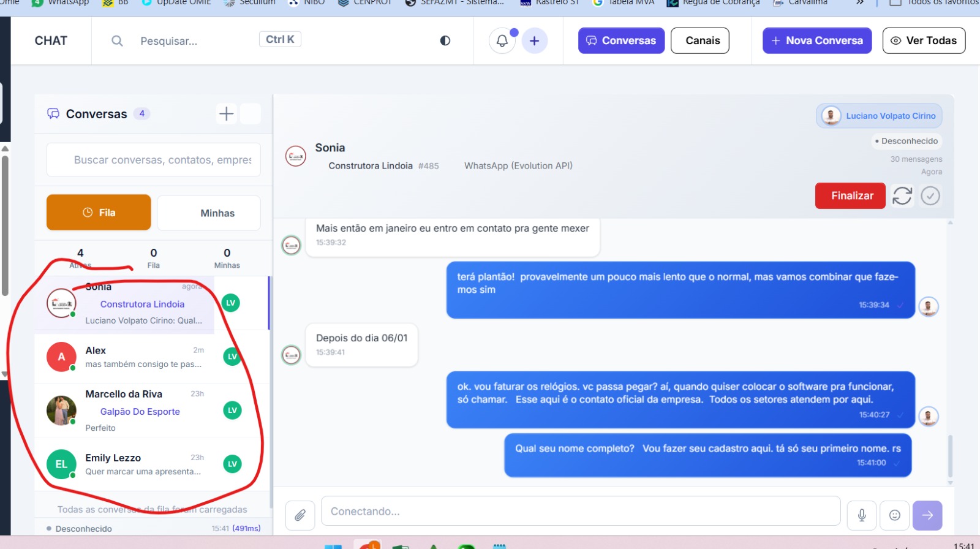Mark conversation resolved with check circle

click(x=930, y=196)
